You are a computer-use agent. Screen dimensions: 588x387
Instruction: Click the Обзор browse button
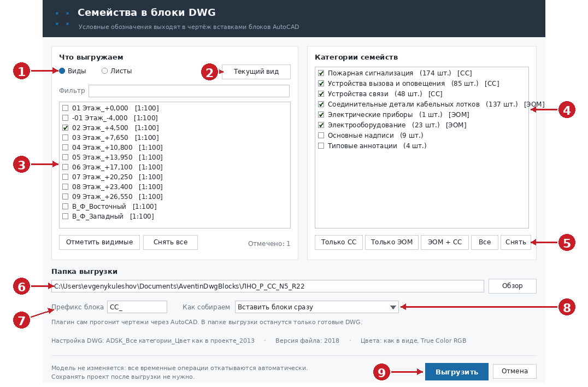[x=512, y=286]
